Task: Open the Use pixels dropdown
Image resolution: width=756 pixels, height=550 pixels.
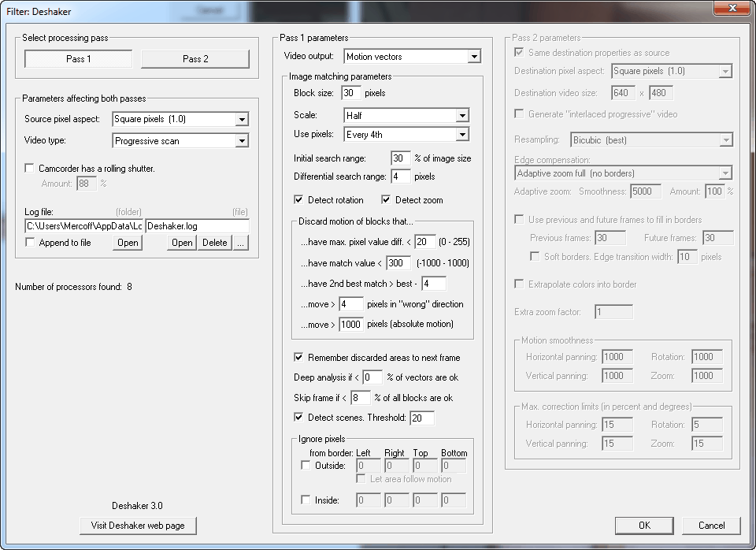Action: (406, 135)
